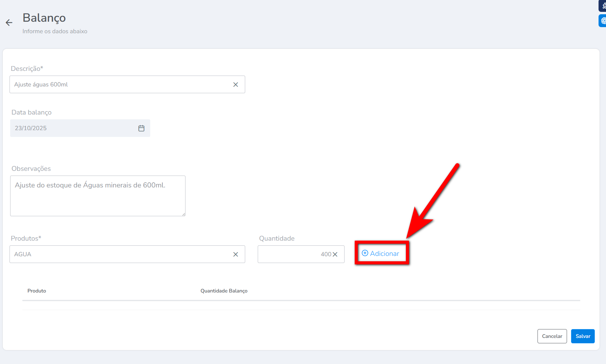Image resolution: width=606 pixels, height=364 pixels.
Task: Click the Balanço page title
Action: tap(44, 18)
